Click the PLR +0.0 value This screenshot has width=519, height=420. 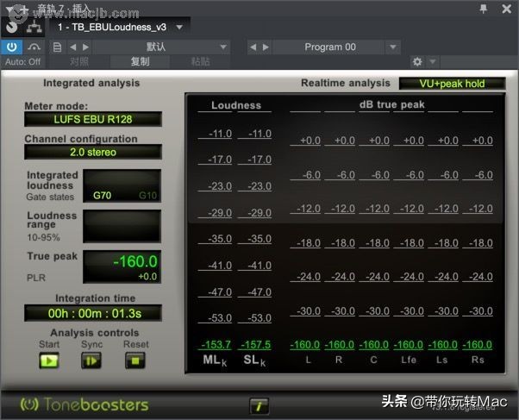point(147,277)
